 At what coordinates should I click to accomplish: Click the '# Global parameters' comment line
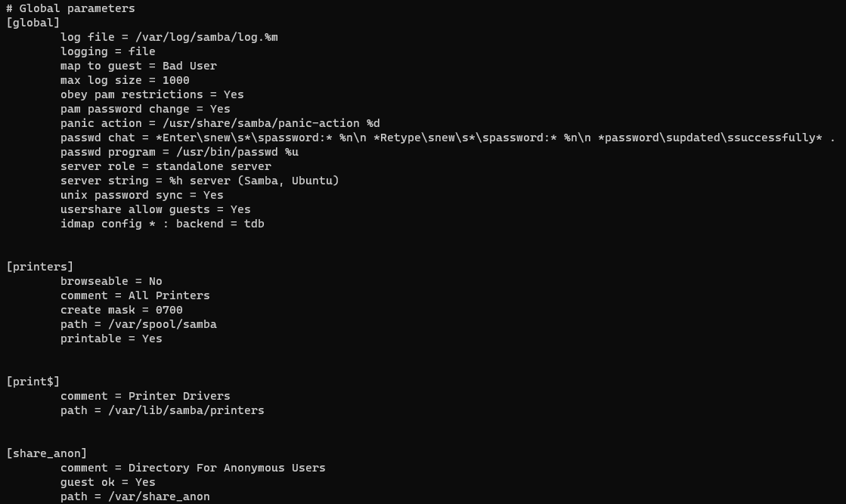click(x=70, y=8)
